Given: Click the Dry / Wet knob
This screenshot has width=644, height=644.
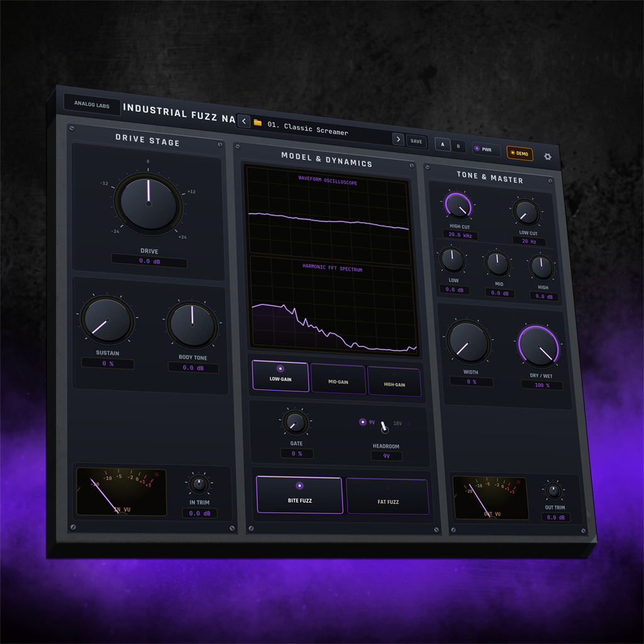Looking at the screenshot, I should [538, 347].
